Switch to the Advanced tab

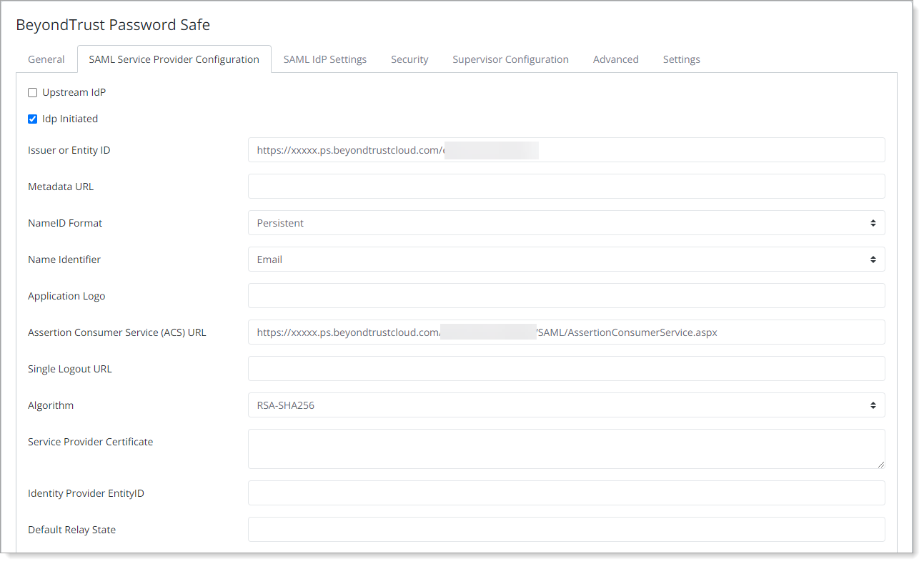616,59
